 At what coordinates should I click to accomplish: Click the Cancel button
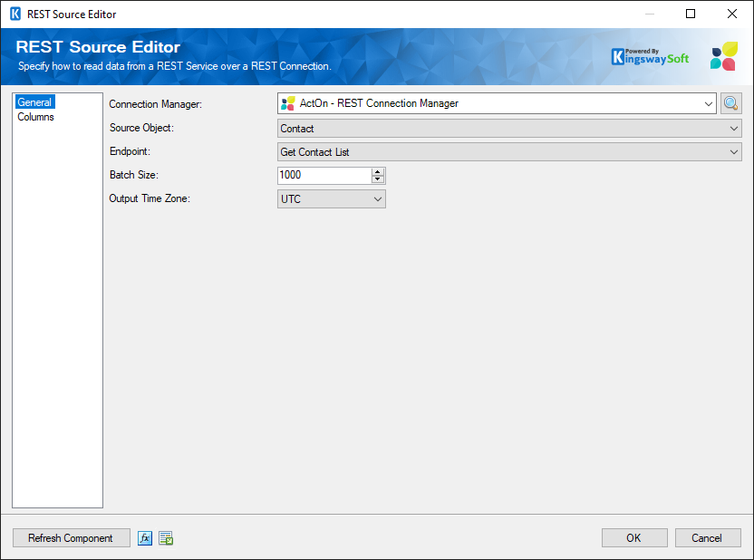708,538
